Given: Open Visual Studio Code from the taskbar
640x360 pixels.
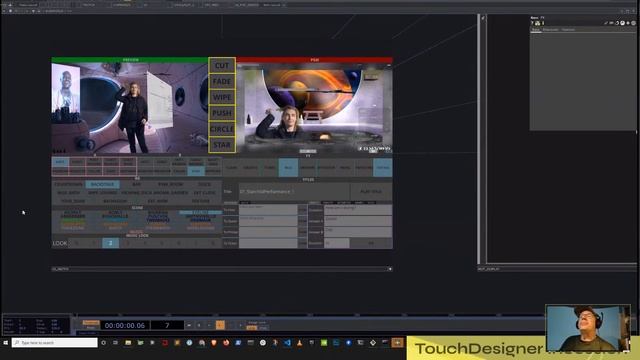Looking at the screenshot, I should click(x=287, y=343).
